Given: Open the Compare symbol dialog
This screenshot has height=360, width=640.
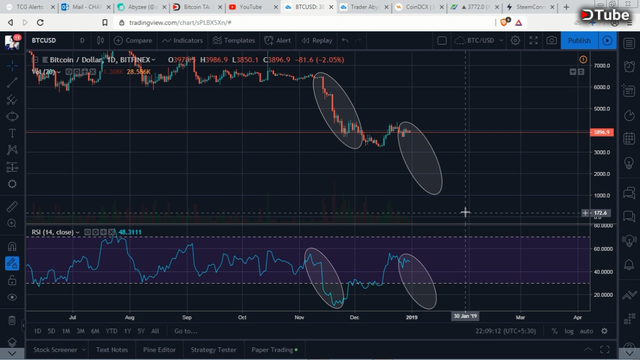Looking at the screenshot, I should [133, 40].
